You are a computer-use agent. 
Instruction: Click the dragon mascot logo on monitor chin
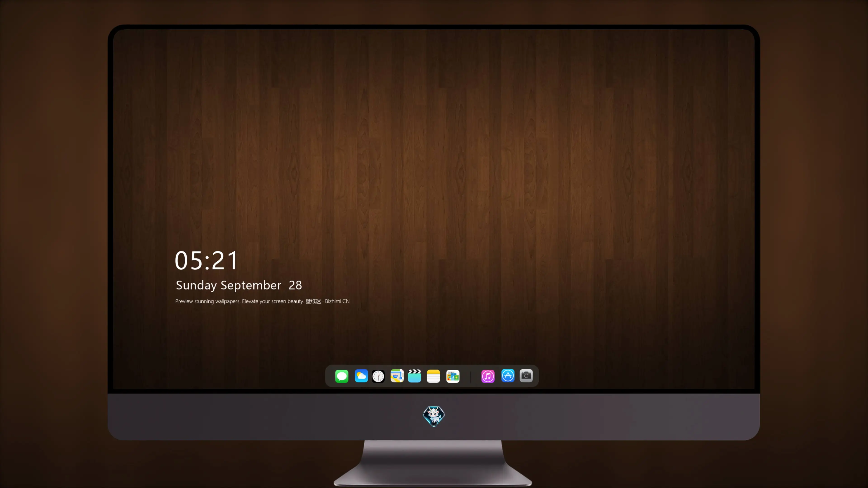tap(434, 416)
